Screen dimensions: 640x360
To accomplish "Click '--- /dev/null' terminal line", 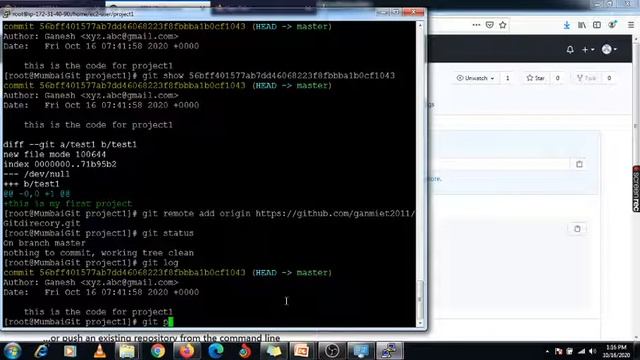I will click(36, 174).
